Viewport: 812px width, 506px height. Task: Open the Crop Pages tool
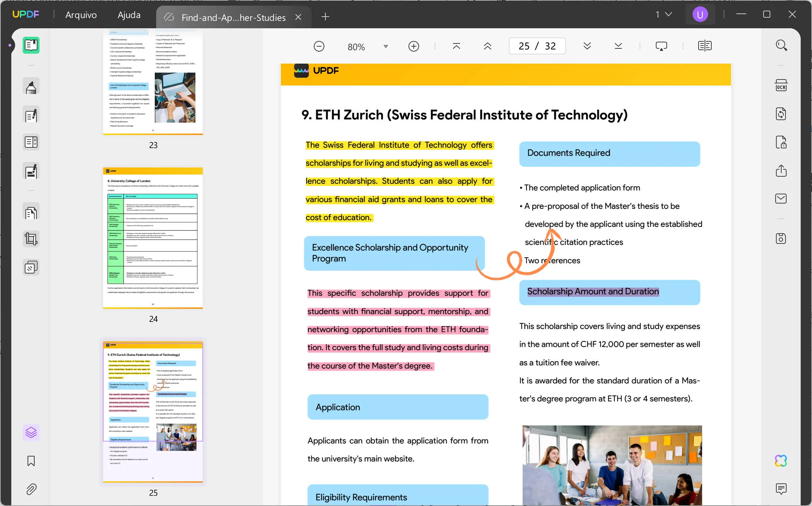pyautogui.click(x=31, y=239)
